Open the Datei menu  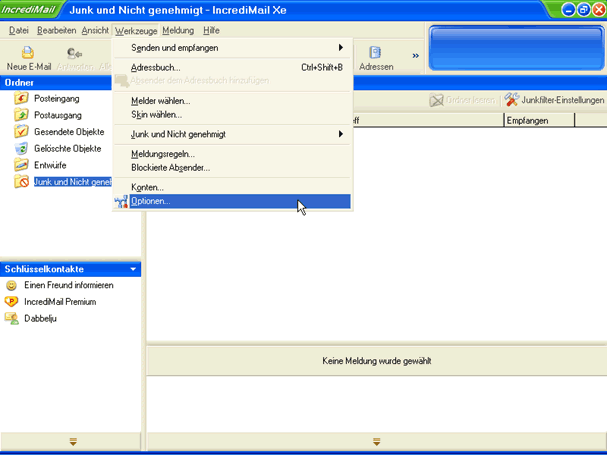pyautogui.click(x=19, y=30)
